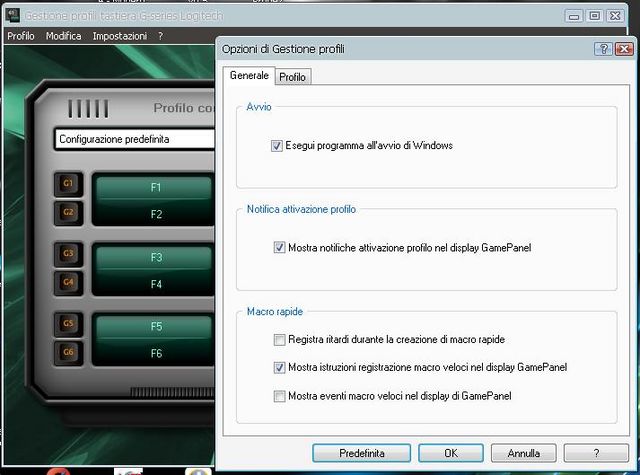This screenshot has width=640, height=475.
Task: Confirm options with the OK button
Action: pos(450,453)
